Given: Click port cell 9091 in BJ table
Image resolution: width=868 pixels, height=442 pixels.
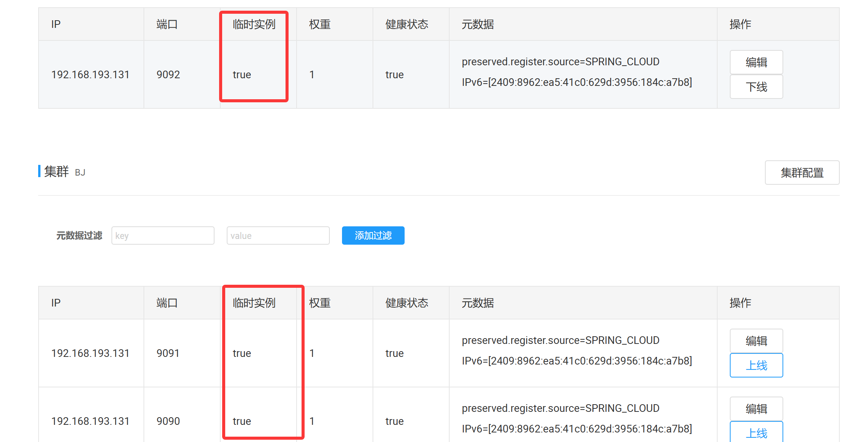Looking at the screenshot, I should [x=168, y=353].
